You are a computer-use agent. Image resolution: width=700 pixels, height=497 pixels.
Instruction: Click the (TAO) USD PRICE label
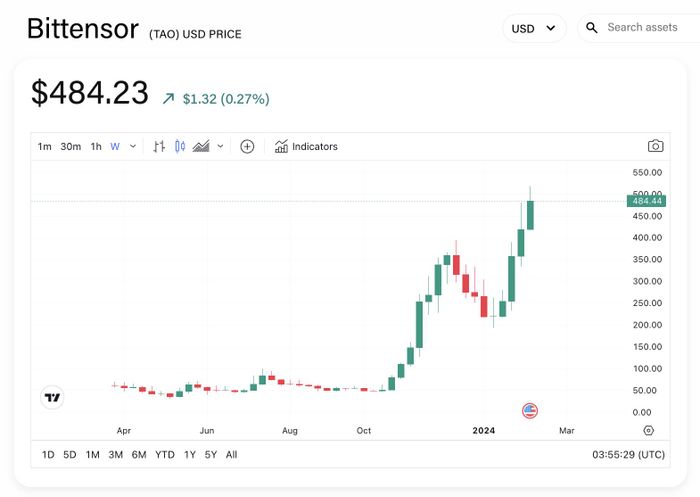point(195,34)
